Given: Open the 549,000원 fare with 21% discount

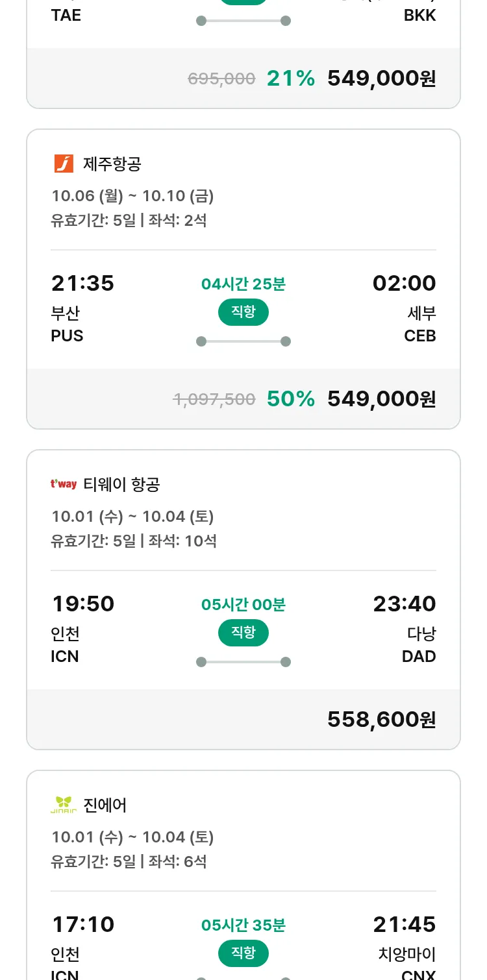Looking at the screenshot, I should [x=381, y=79].
